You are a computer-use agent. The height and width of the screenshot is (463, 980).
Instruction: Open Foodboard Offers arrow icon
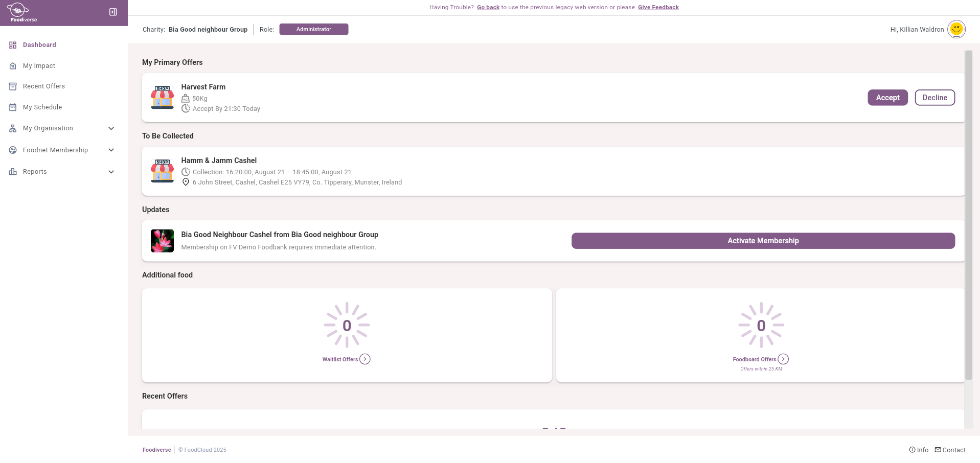click(783, 359)
